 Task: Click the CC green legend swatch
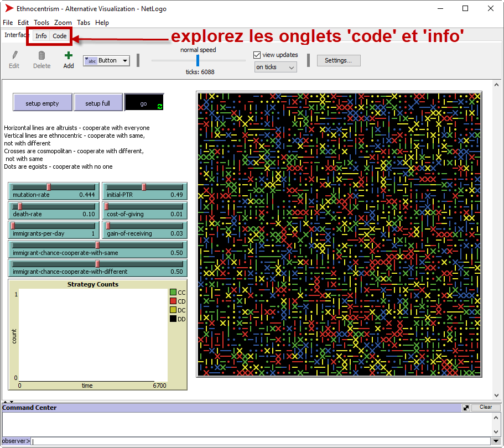(173, 292)
